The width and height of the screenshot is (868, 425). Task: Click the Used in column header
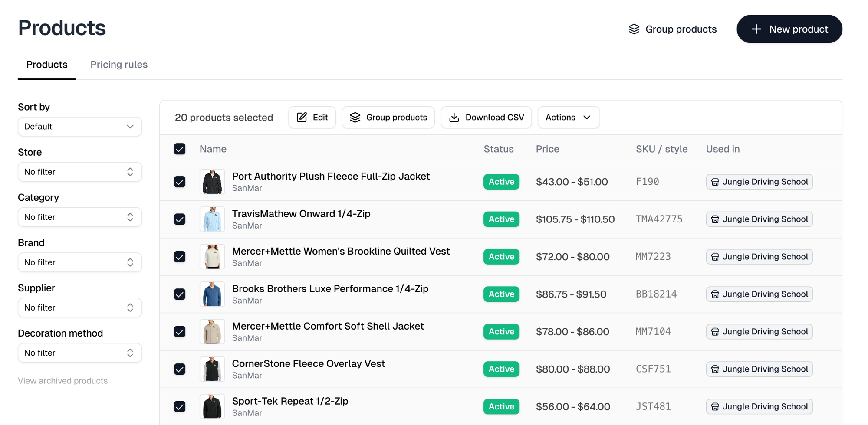[723, 149]
